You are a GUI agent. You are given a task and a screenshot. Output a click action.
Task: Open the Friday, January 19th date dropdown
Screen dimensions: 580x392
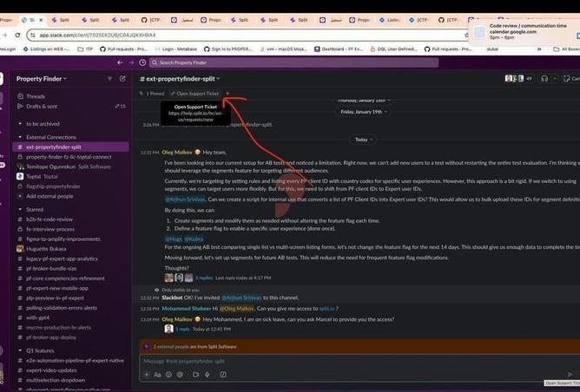363,112
